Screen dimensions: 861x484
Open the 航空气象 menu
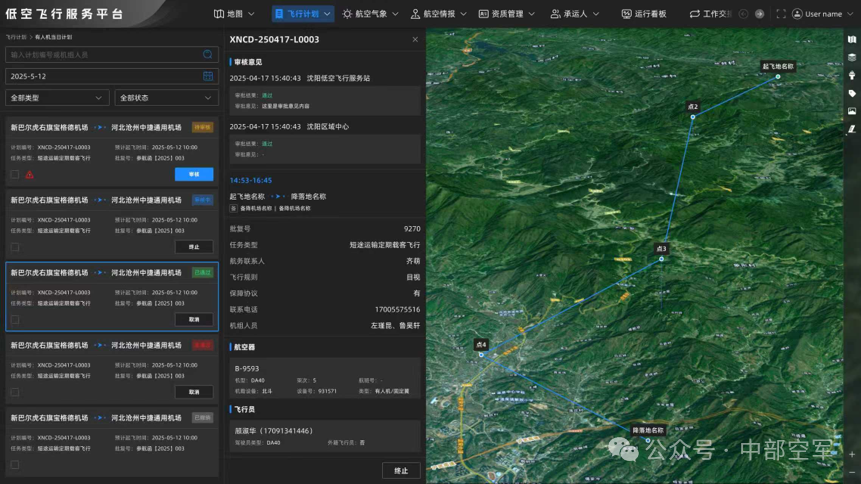pos(366,14)
